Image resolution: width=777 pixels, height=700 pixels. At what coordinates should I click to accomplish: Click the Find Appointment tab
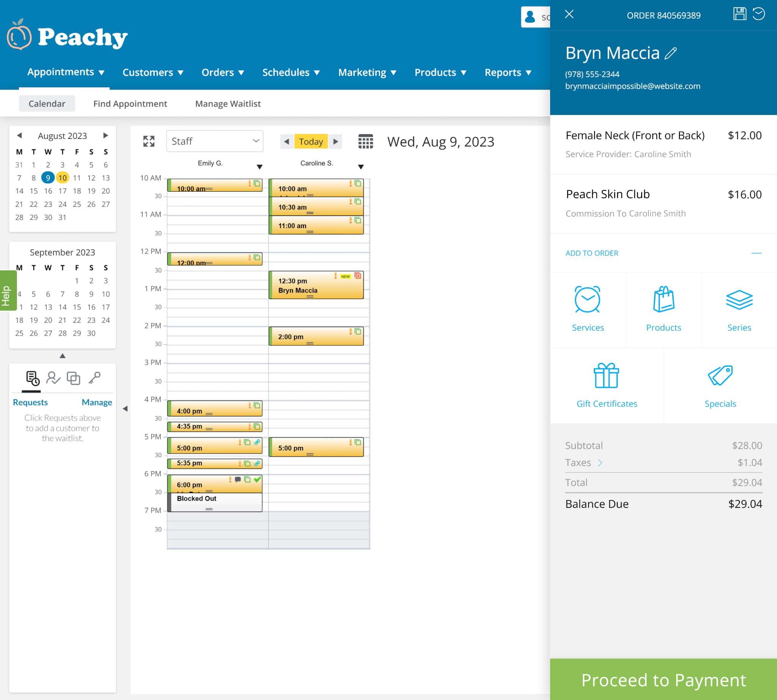[x=130, y=103]
